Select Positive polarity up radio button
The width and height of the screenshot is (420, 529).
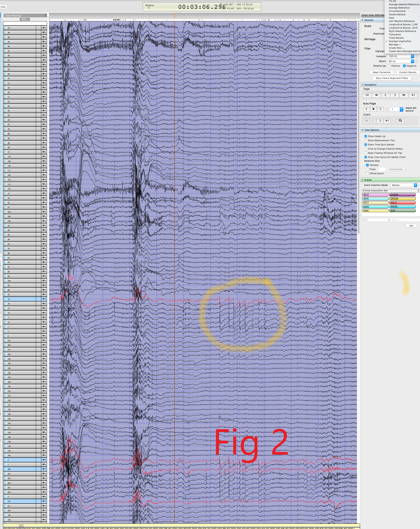[389, 66]
